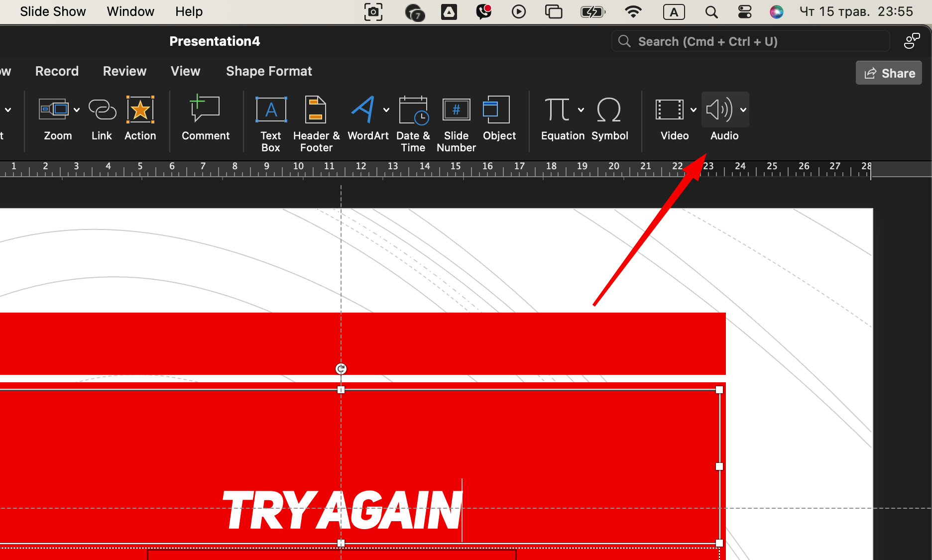Open the stacked windows menu bar icon

[554, 11]
